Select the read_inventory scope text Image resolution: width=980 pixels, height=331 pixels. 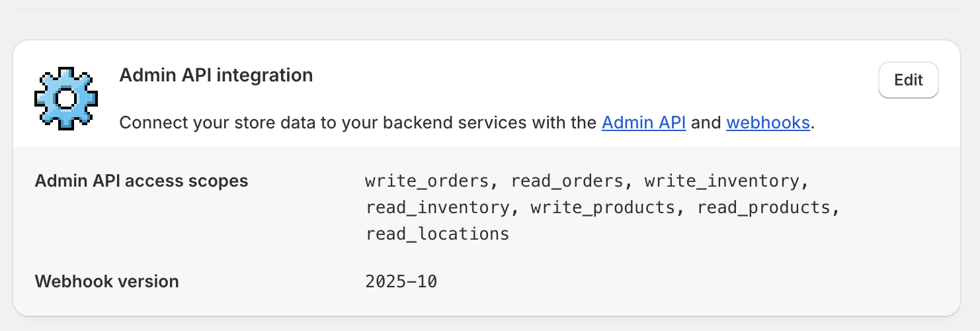click(x=438, y=207)
